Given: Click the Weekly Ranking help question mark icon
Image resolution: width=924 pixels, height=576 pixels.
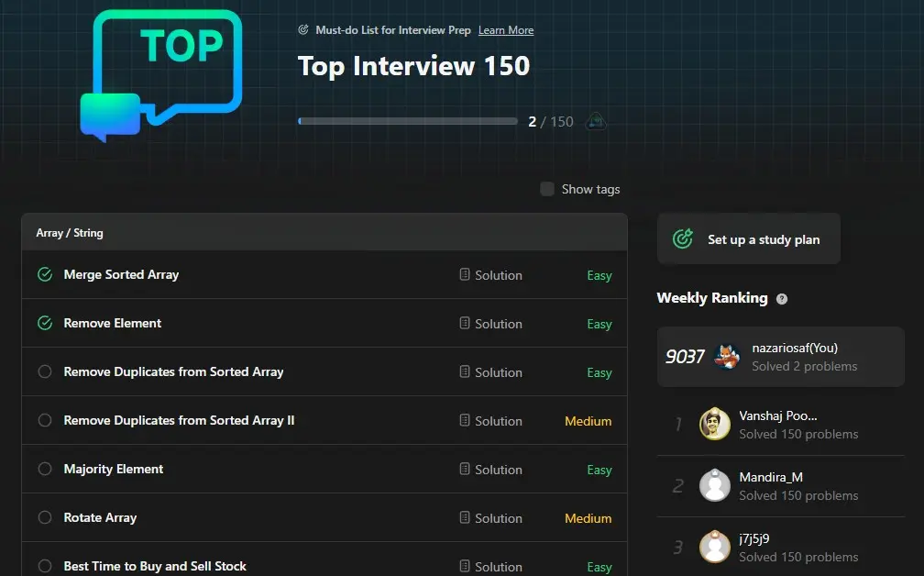Looking at the screenshot, I should click(x=781, y=299).
